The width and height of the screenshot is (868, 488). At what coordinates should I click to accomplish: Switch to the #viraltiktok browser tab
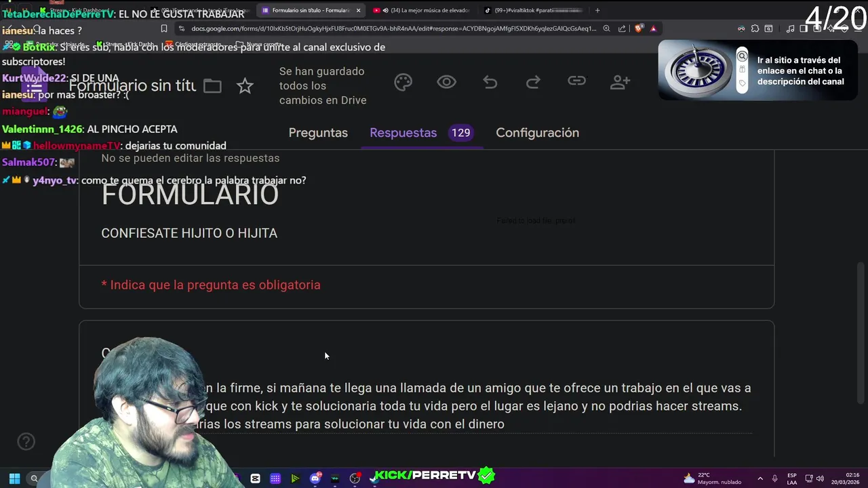pos(532,10)
